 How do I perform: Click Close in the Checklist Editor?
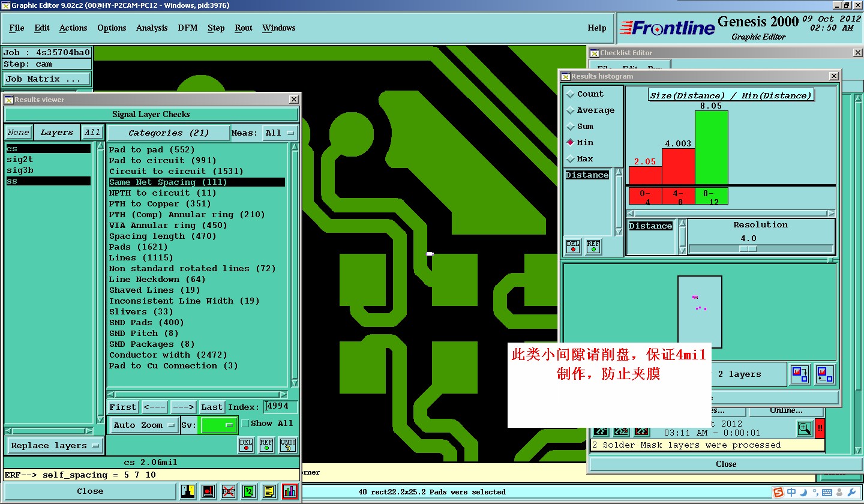(726, 464)
